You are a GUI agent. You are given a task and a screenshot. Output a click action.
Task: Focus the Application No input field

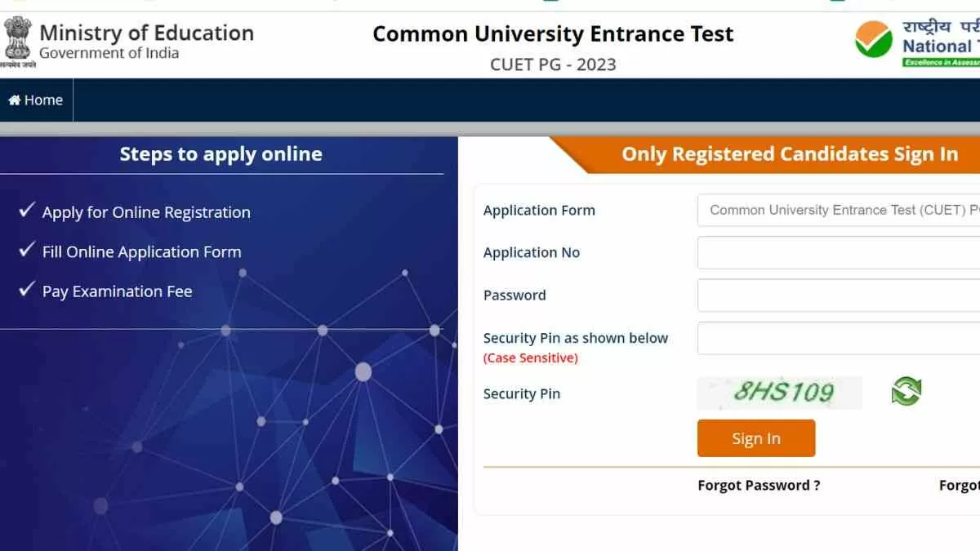tap(838, 252)
